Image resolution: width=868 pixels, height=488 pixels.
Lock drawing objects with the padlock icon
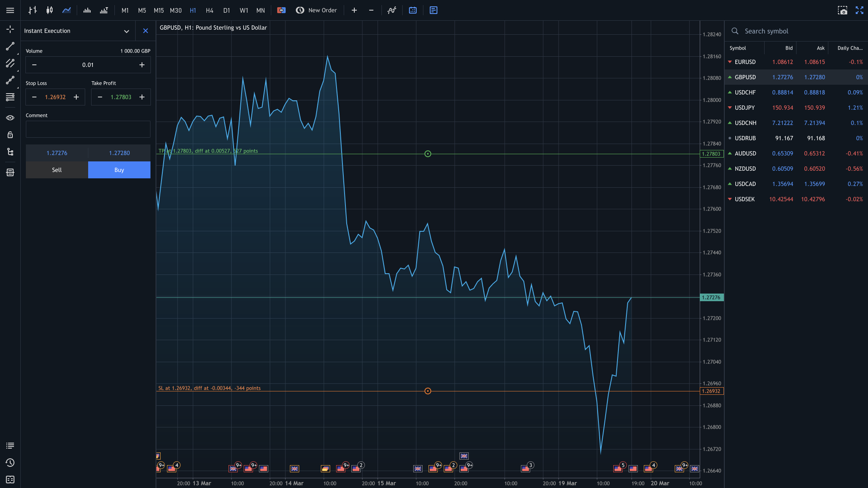(10, 135)
